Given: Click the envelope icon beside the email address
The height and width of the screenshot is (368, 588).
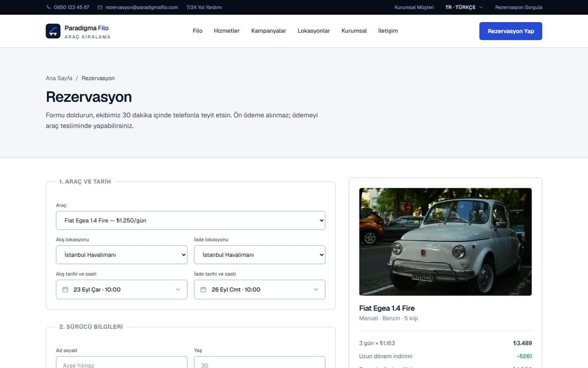Looking at the screenshot, I should (x=100, y=7).
